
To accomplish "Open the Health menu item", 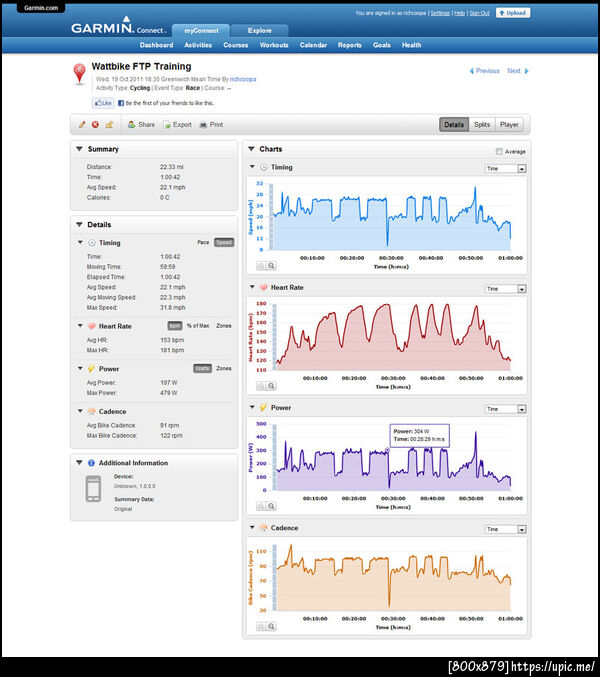I will tap(411, 45).
